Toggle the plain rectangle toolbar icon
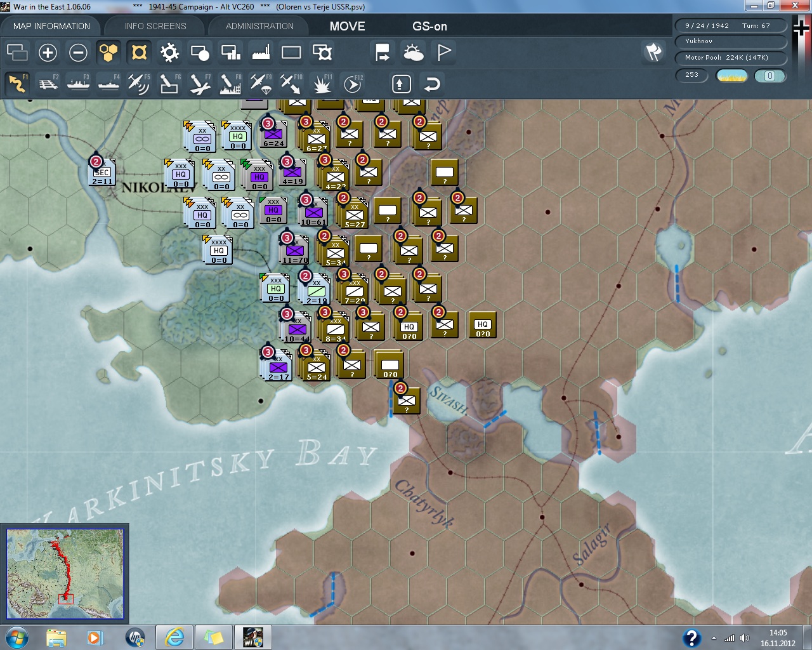Screen dimensions: 812x650 point(291,52)
